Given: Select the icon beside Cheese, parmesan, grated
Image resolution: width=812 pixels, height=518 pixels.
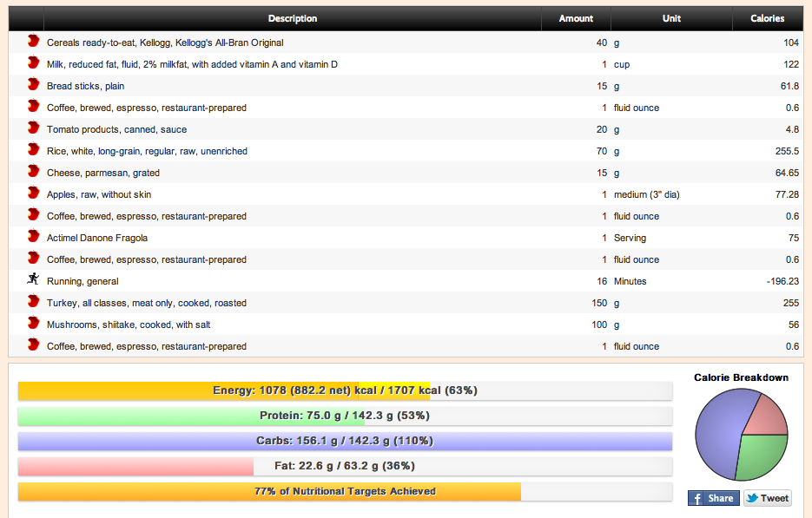Looking at the screenshot, I should (33, 172).
